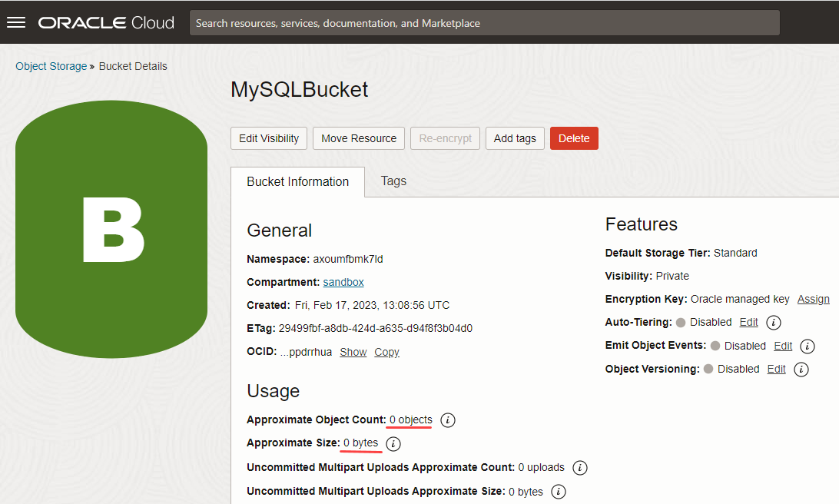Open info icon beside Object Versioning
839x504 pixels.
pos(801,370)
